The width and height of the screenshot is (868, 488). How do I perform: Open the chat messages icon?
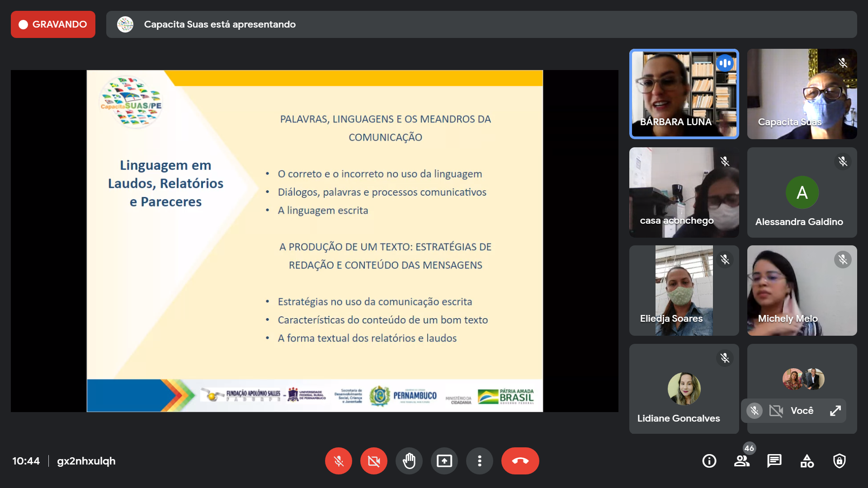[774, 461]
